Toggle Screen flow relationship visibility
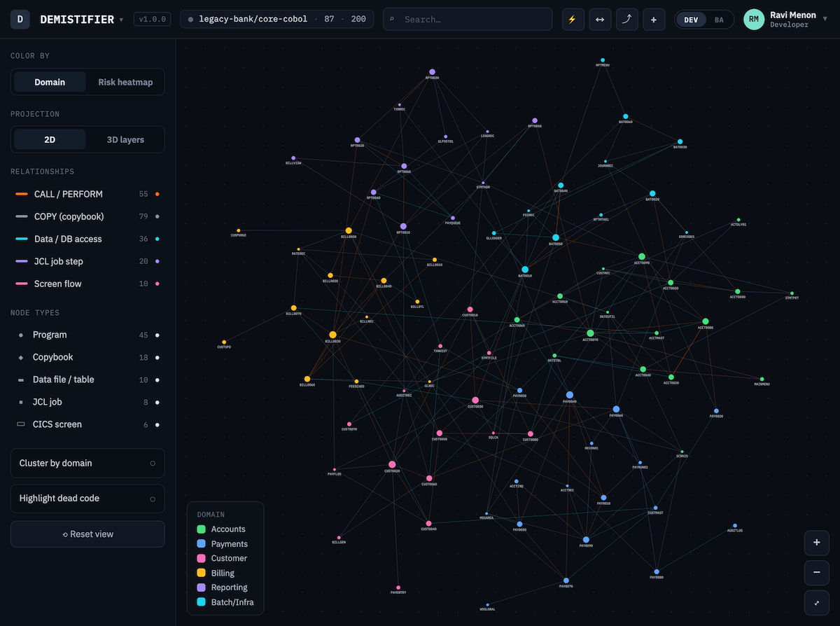The width and height of the screenshot is (840, 626). [x=87, y=284]
